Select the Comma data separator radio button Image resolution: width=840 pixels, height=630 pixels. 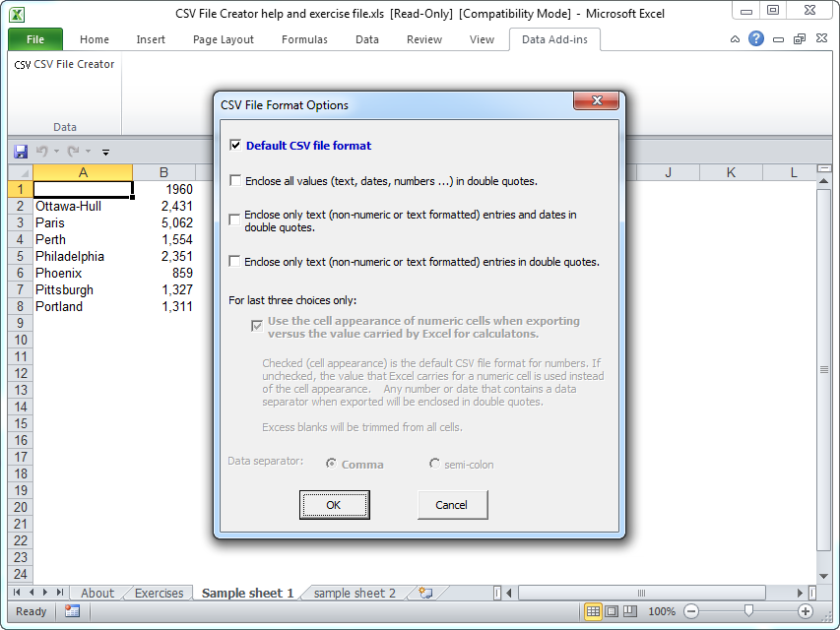(x=332, y=464)
